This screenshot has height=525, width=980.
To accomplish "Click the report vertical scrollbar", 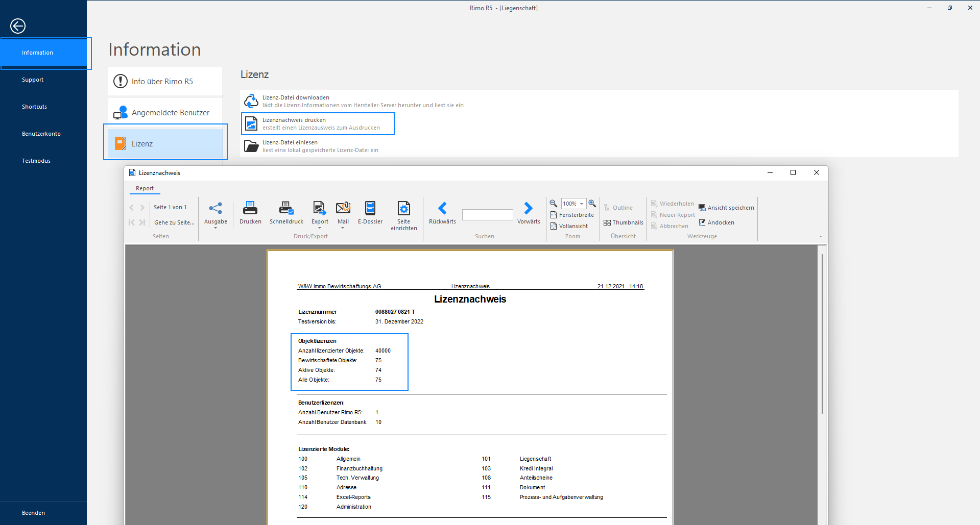I will point(822,334).
